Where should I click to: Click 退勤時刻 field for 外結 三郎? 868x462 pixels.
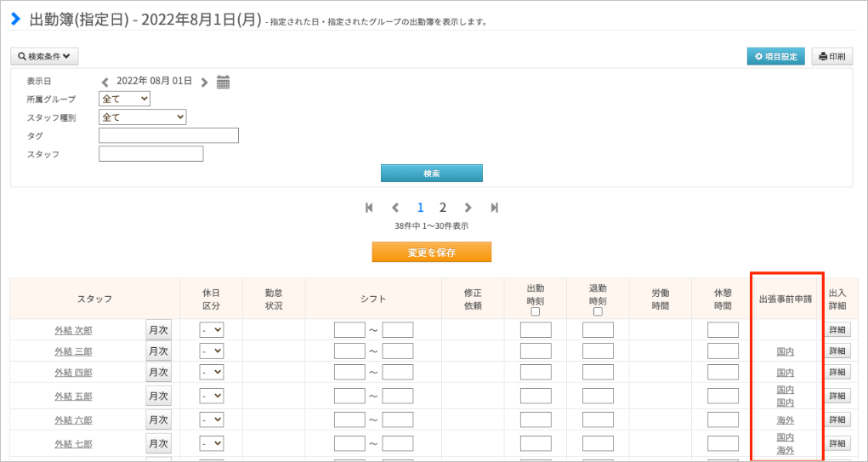[x=598, y=351]
